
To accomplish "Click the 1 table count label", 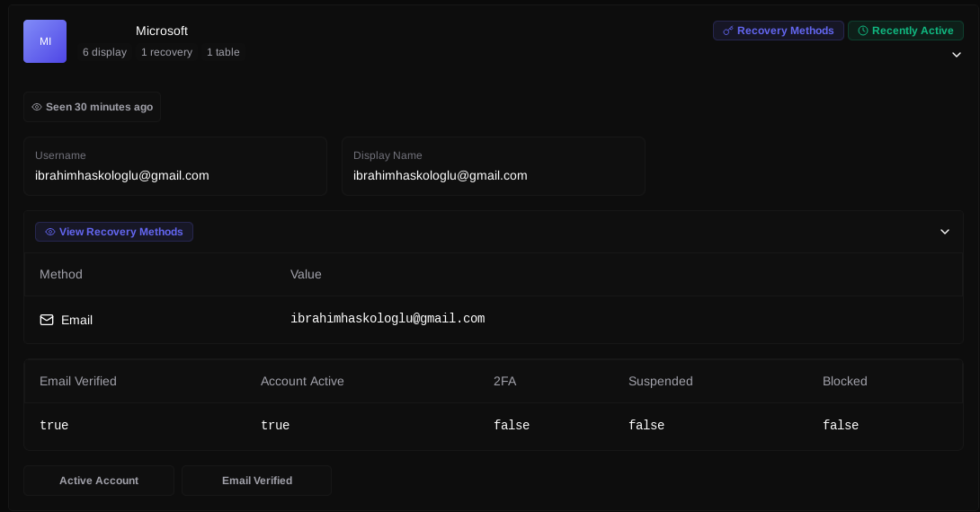I will [223, 52].
